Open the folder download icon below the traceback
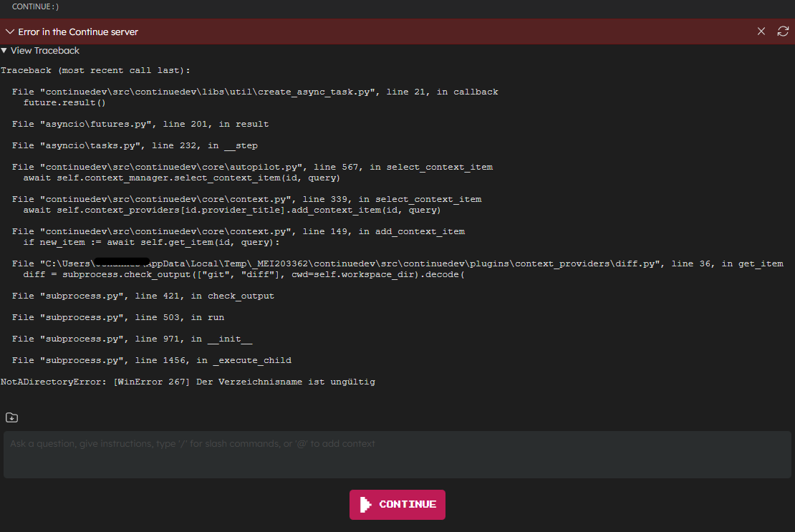This screenshot has height=532, width=795. coord(11,417)
